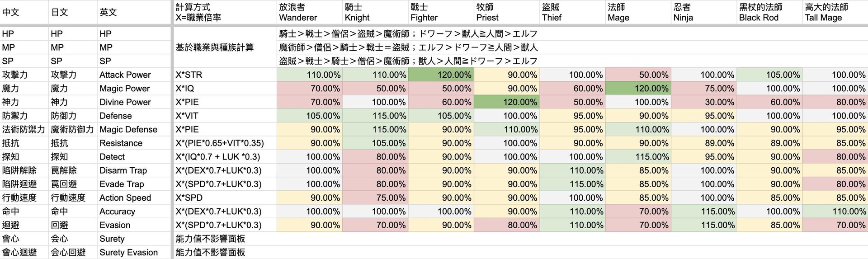Image resolution: width=868 pixels, height=259 pixels.
Task: Select the Fighter 120.00% Attack Power cell
Action: 441,75
